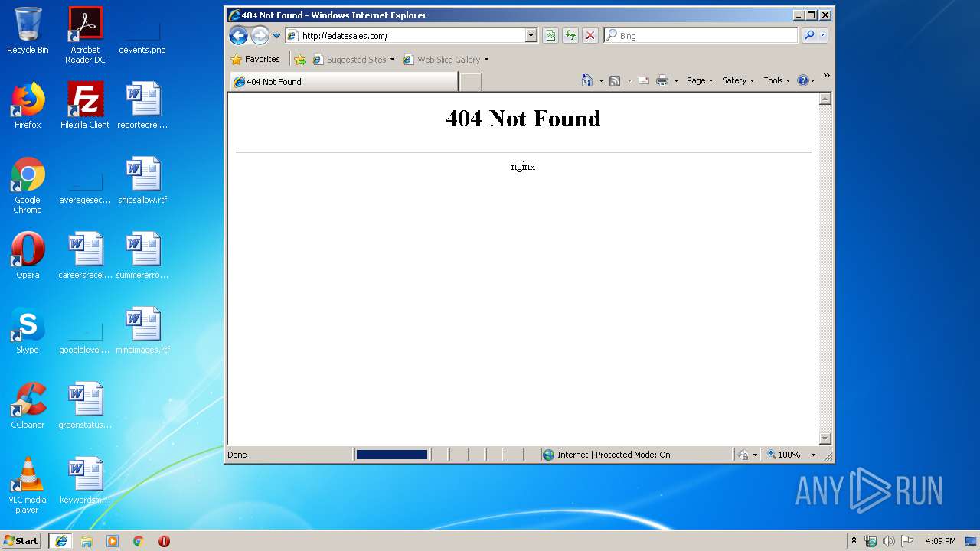
Task: Click the page loading progress bar
Action: click(391, 455)
